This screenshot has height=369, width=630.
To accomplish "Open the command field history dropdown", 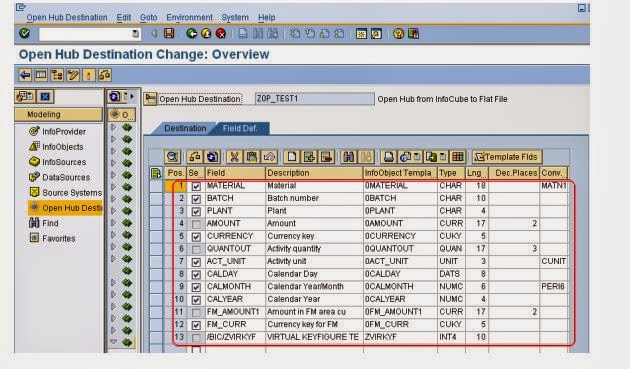I will click(136, 34).
